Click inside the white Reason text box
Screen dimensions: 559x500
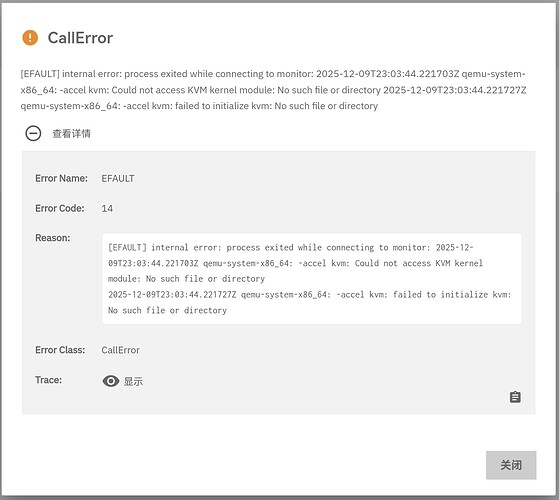coord(312,279)
